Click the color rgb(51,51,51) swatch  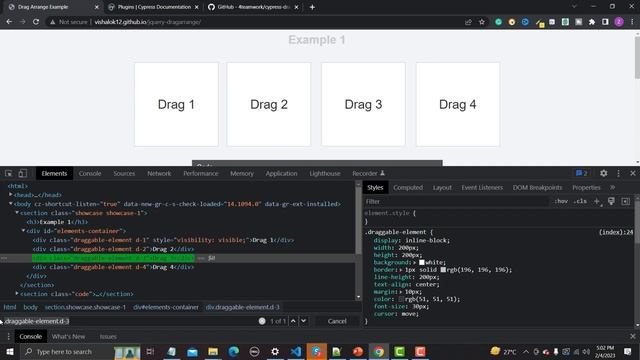click(401, 299)
